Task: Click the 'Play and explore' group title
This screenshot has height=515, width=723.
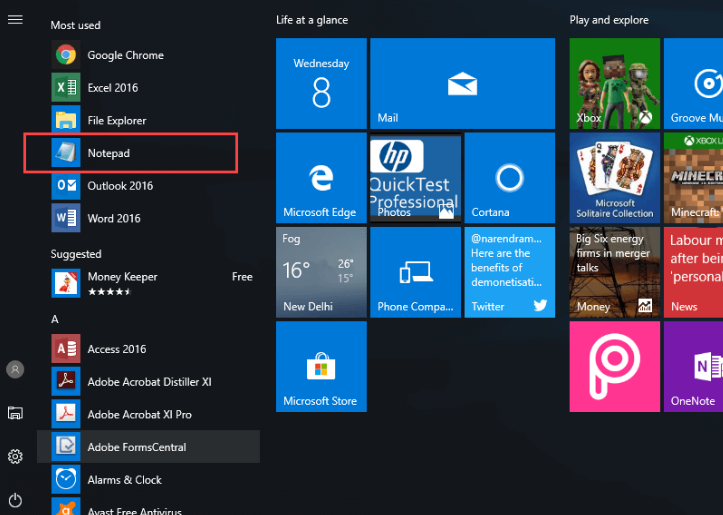Action: click(609, 20)
